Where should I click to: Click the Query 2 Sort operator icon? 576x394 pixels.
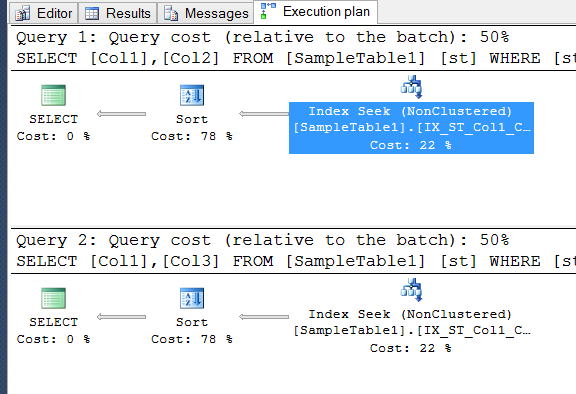(192, 298)
